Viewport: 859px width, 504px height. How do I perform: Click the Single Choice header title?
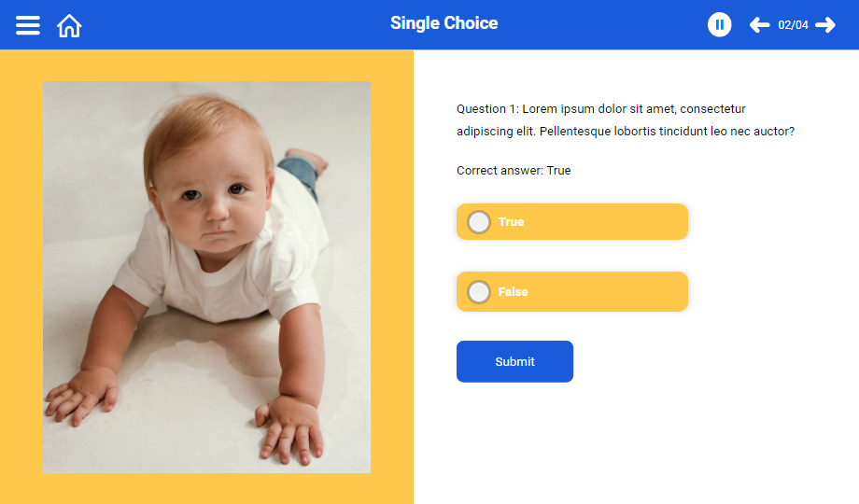point(444,23)
